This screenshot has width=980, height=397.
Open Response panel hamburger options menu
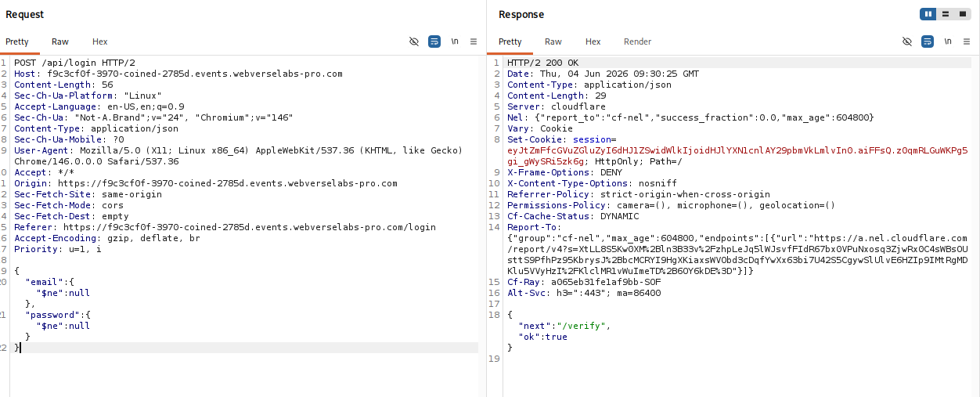tap(967, 42)
